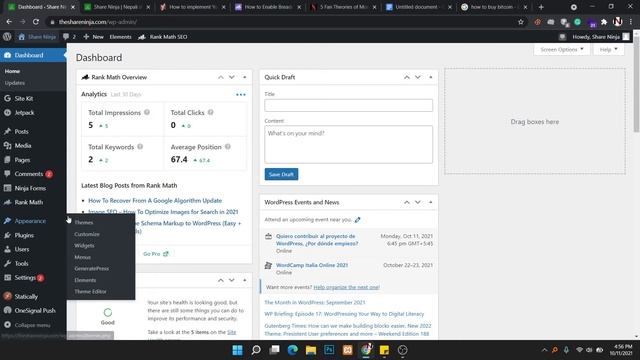
Task: Toggle the Quick Draft panel
Action: coord(431,77)
